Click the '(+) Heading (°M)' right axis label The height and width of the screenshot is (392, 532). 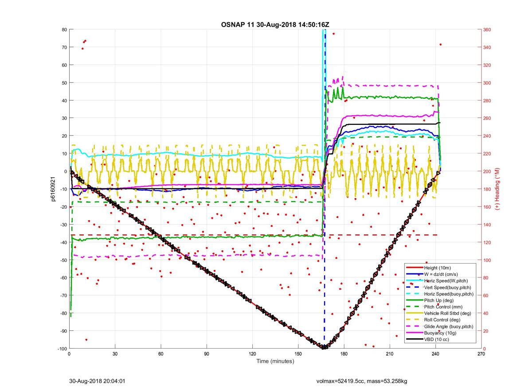(x=497, y=189)
